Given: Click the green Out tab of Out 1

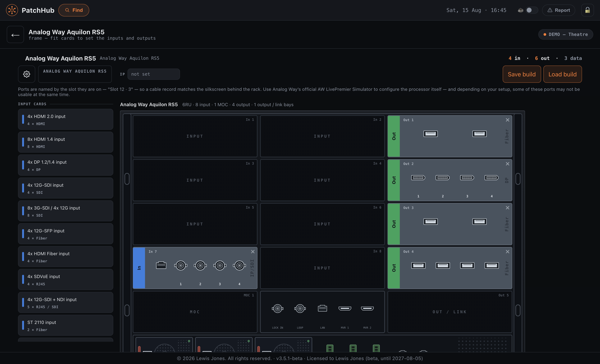Looking at the screenshot, I should (x=394, y=136).
